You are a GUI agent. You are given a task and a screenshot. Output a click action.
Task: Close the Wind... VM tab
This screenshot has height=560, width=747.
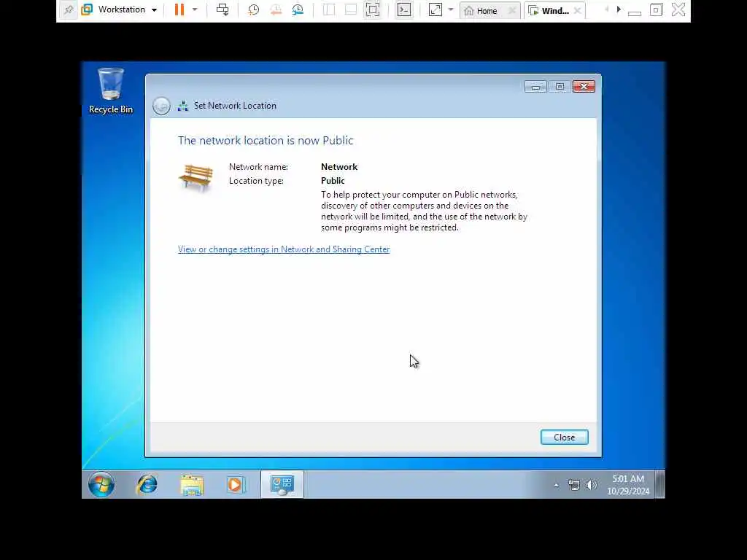pyautogui.click(x=578, y=10)
